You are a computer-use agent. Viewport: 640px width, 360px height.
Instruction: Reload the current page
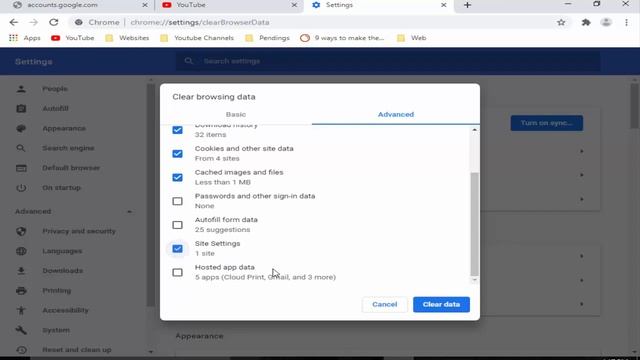[x=53, y=22]
